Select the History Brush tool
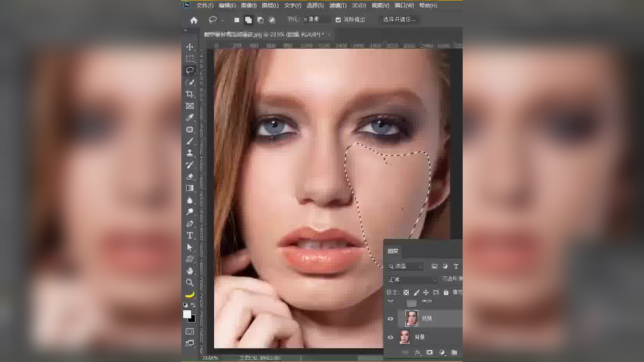 (x=190, y=165)
